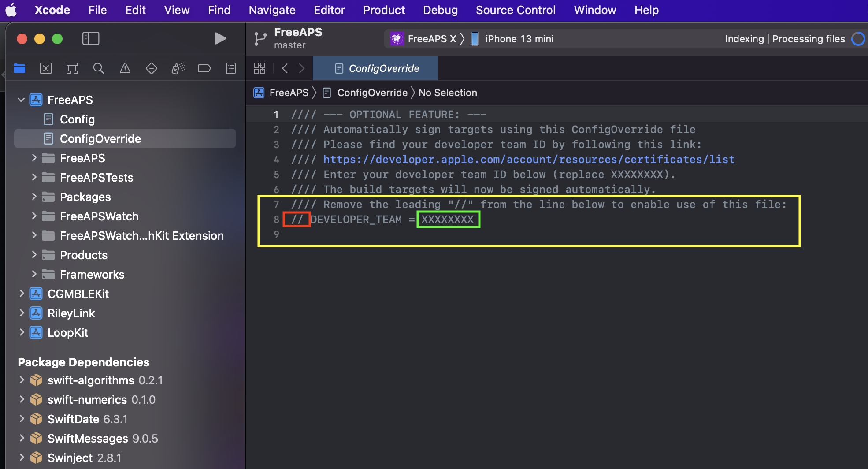Screen dimensions: 868x469
Task: Click ConfigOverride in the jump bar
Action: [372, 93]
